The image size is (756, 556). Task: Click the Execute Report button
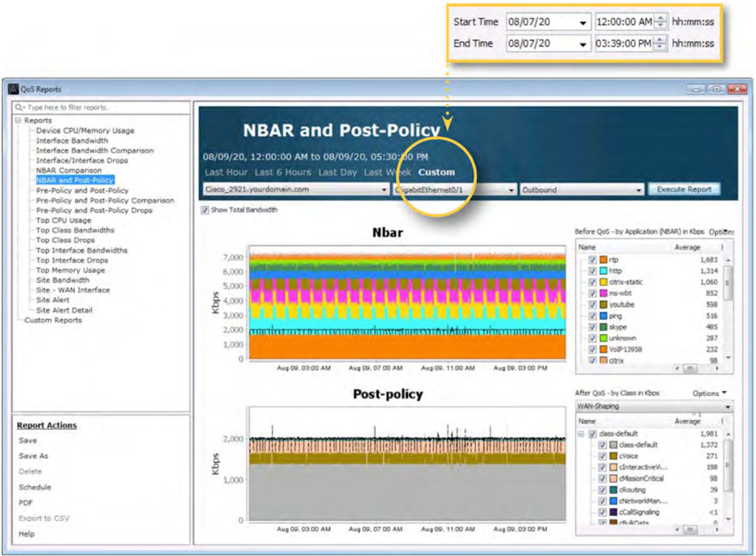684,189
